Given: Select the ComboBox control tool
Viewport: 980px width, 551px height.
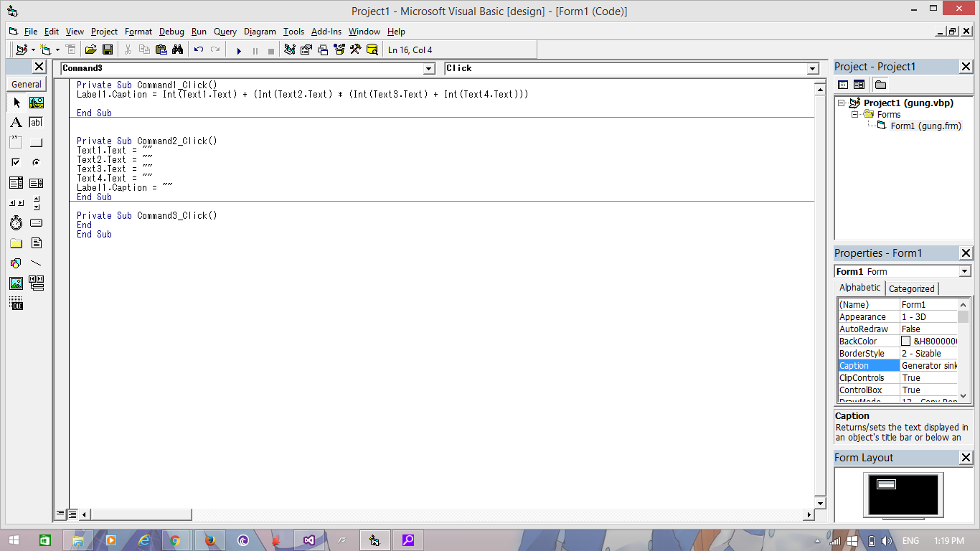Looking at the screenshot, I should (17, 183).
